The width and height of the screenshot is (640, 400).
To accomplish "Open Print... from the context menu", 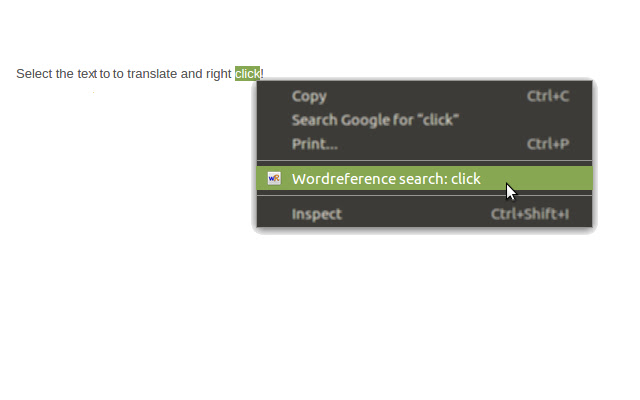I will [424, 144].
